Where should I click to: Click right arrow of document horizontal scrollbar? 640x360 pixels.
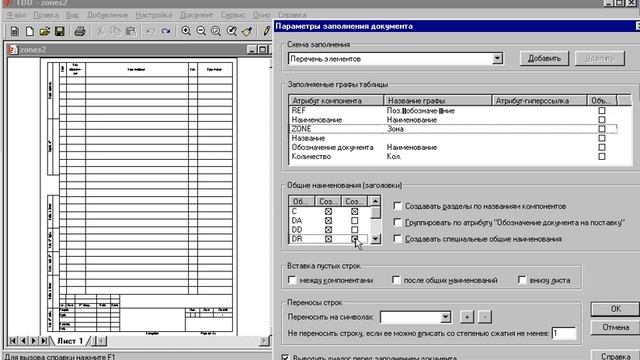[x=264, y=340]
